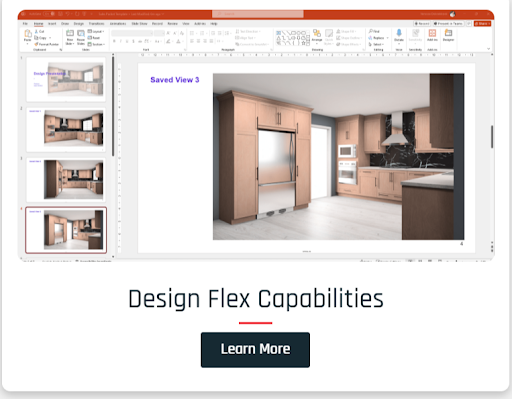Click the Find magnifier icon

point(371,31)
